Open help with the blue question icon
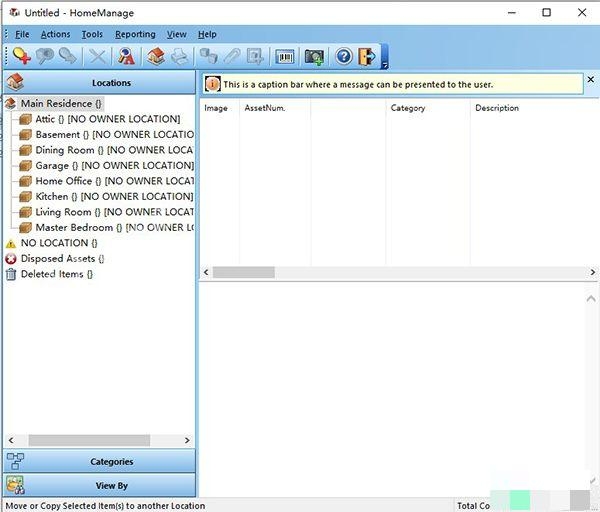The width and height of the screenshot is (600, 512). (x=344, y=57)
